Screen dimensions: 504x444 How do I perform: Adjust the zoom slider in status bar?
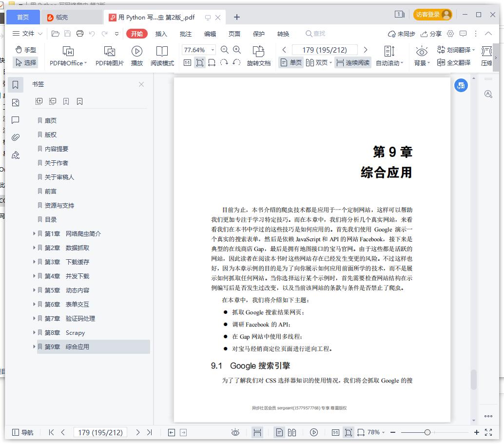point(427,432)
